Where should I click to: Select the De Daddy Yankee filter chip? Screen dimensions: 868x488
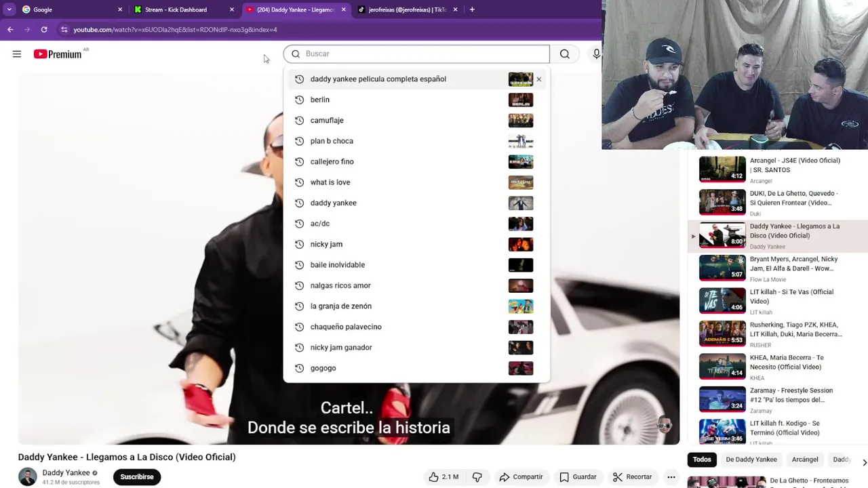coord(751,460)
